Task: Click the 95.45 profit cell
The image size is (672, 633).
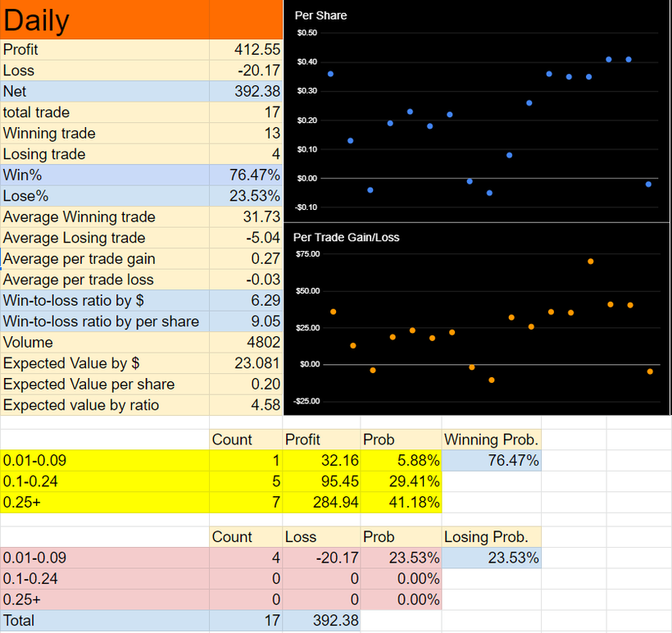Action: tap(320, 481)
